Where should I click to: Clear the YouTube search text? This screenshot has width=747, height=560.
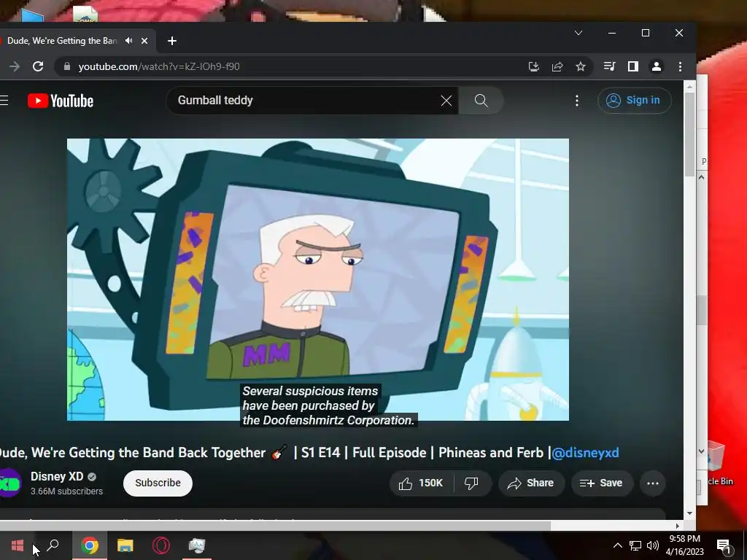click(446, 101)
